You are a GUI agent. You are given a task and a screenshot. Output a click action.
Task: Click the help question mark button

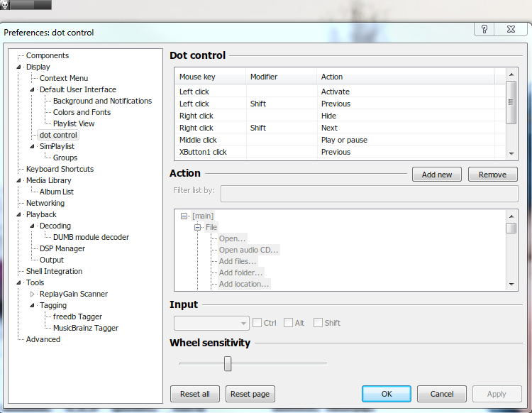pos(484,29)
